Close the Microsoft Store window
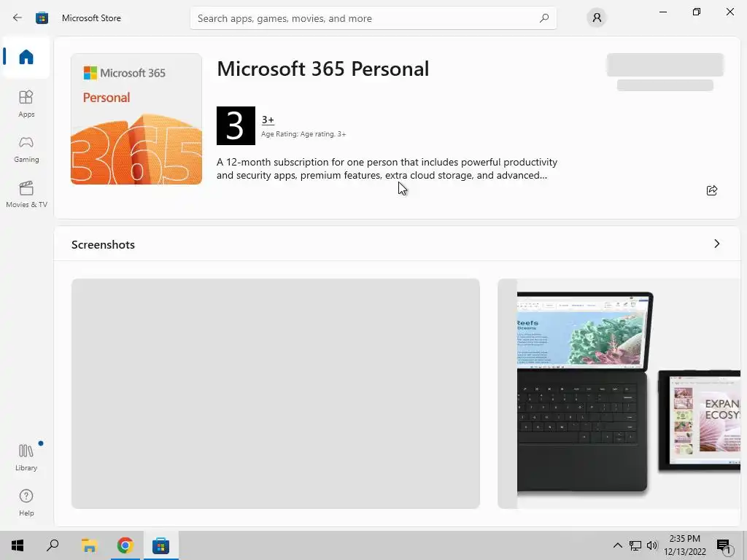747x560 pixels. (729, 12)
